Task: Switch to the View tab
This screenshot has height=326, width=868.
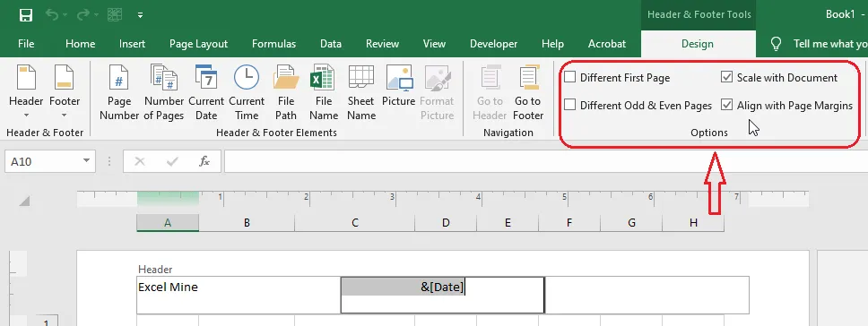Action: tap(434, 44)
